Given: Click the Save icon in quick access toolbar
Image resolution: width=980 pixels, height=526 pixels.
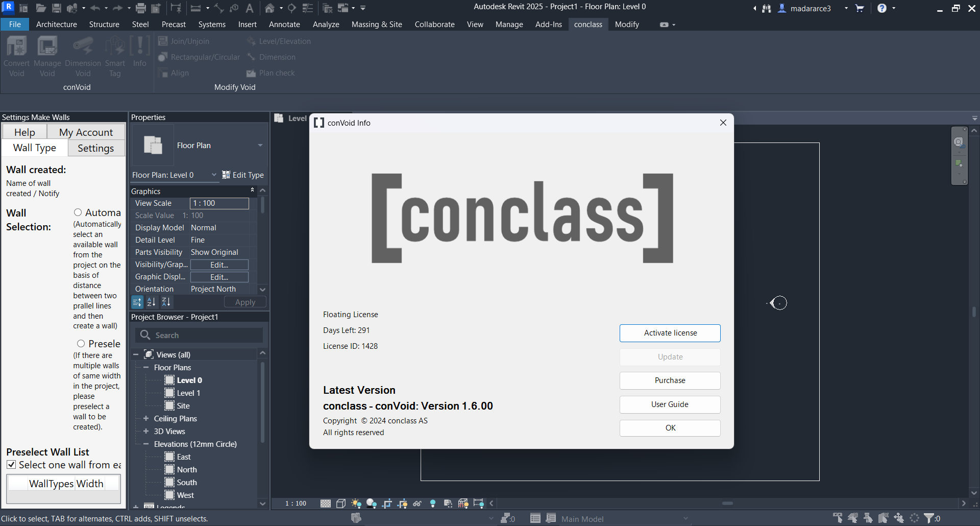Looking at the screenshot, I should (57, 8).
